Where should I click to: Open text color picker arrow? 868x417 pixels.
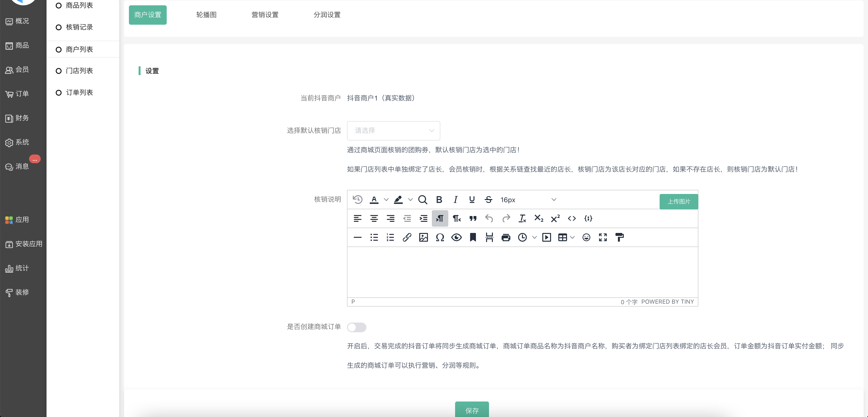click(x=386, y=200)
